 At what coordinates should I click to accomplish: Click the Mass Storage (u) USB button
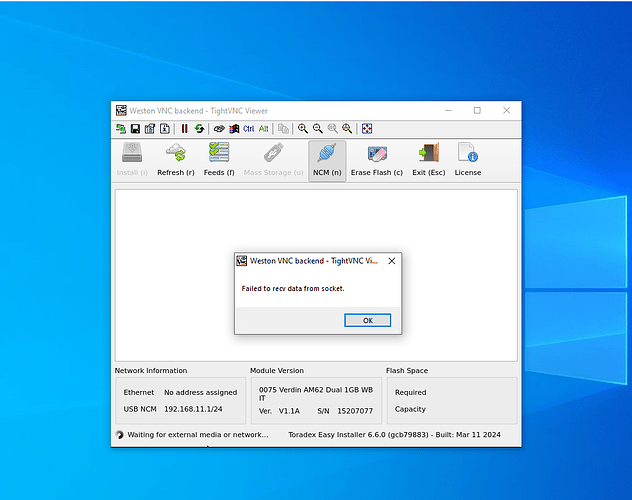(x=273, y=160)
